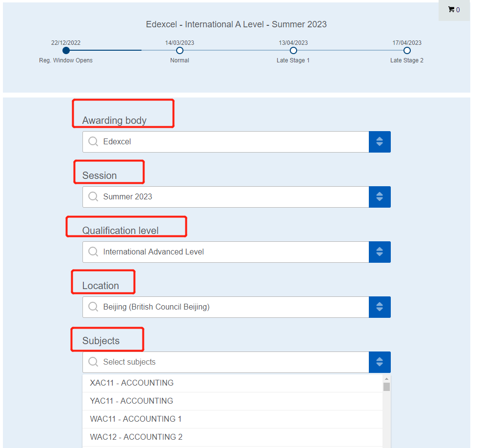This screenshot has width=503, height=448.
Task: Collapse the Subjects dropdown arrows
Action: point(380,362)
